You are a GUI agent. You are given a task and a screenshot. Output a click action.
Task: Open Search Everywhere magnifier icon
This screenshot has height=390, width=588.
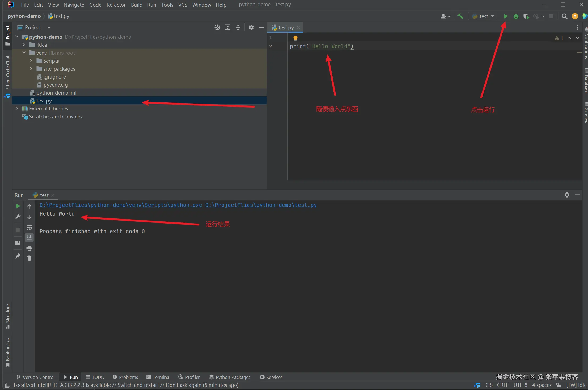point(564,16)
